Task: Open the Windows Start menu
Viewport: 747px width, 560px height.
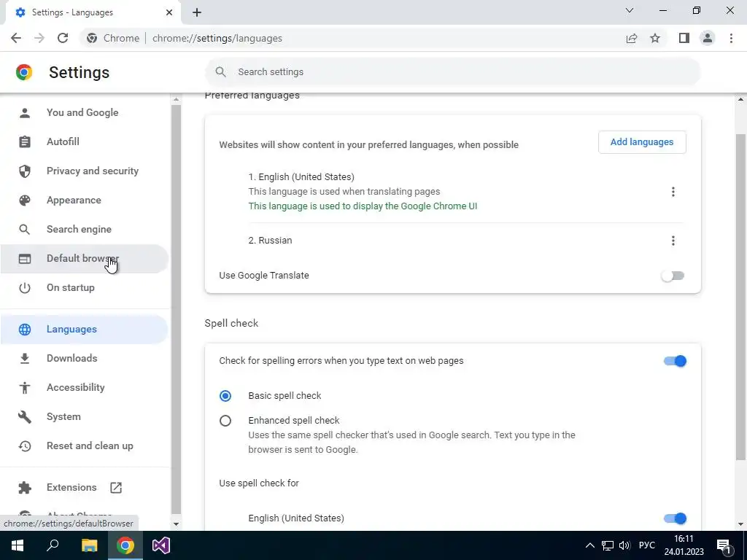Action: [x=18, y=545]
